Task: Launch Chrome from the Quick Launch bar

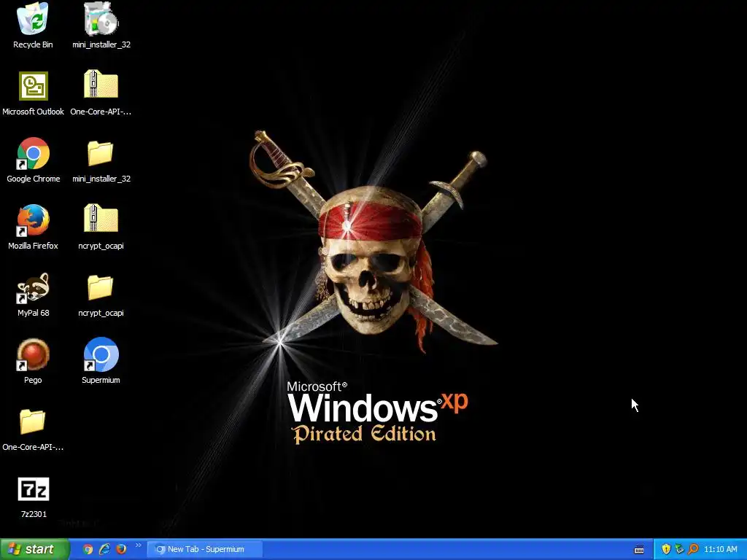Action: (88, 549)
